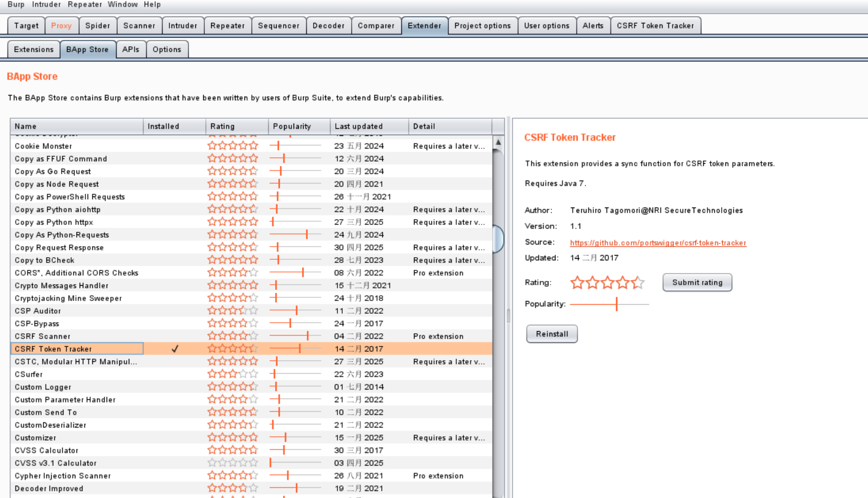Sort the list by Installed column
Image resolution: width=868 pixels, height=498 pixels.
[x=174, y=126]
